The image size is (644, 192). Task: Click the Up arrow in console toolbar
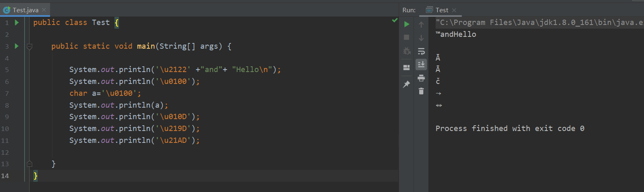421,25
